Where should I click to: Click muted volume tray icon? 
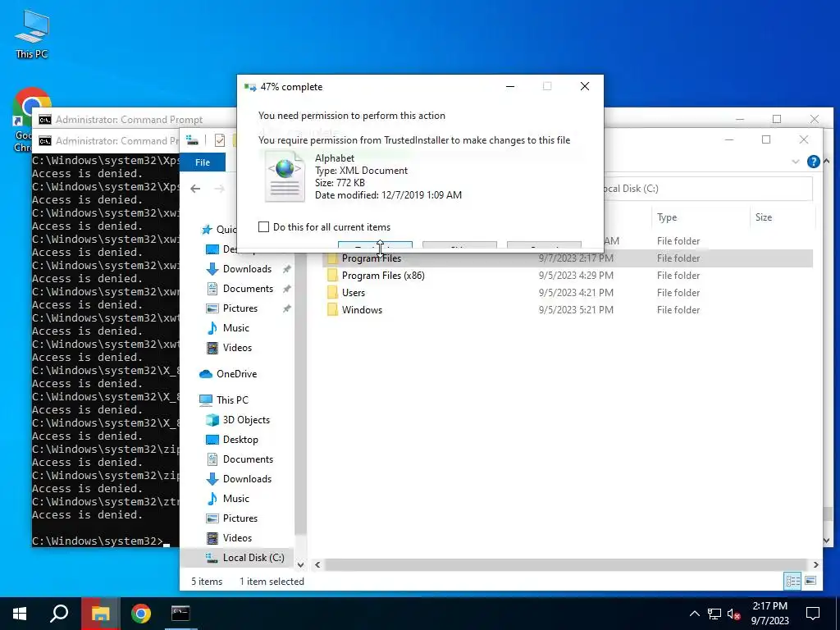734,614
